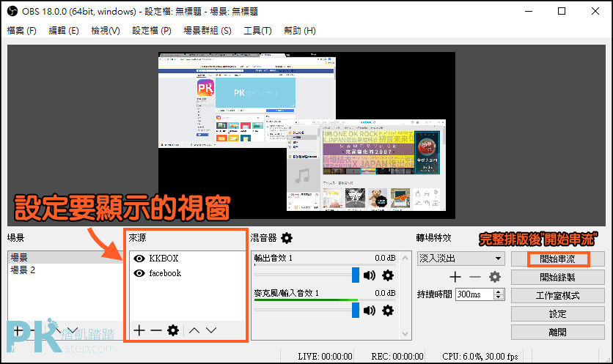Screen dimensions: 613x364
Task: Open source properties gear icon
Action: pyautogui.click(x=173, y=330)
